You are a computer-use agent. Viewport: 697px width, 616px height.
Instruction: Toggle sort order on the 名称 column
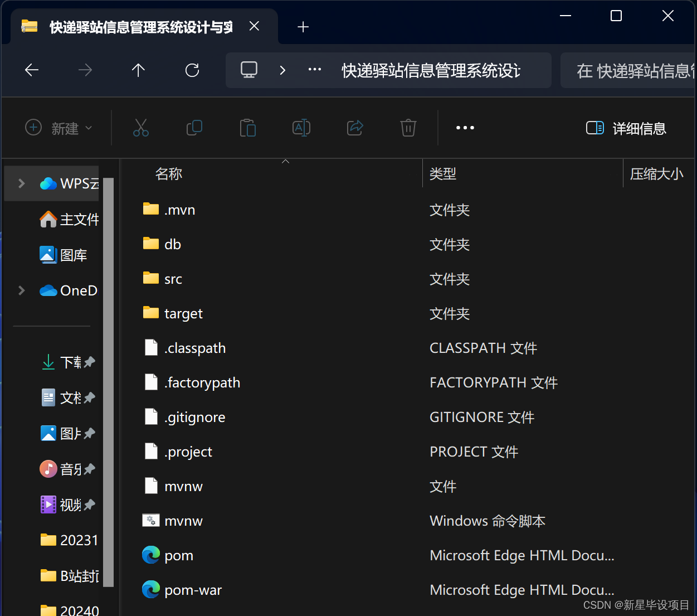[169, 173]
